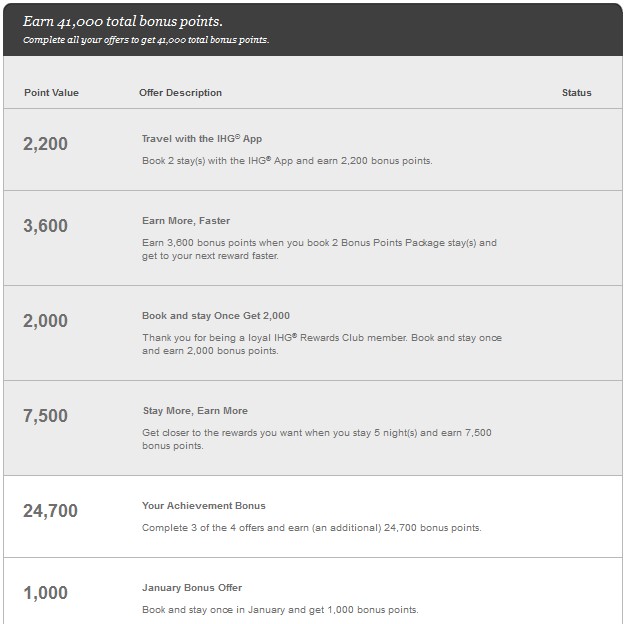Click the Earn 41,000 total bonus points heading
626x624 pixels.
click(x=123, y=21)
